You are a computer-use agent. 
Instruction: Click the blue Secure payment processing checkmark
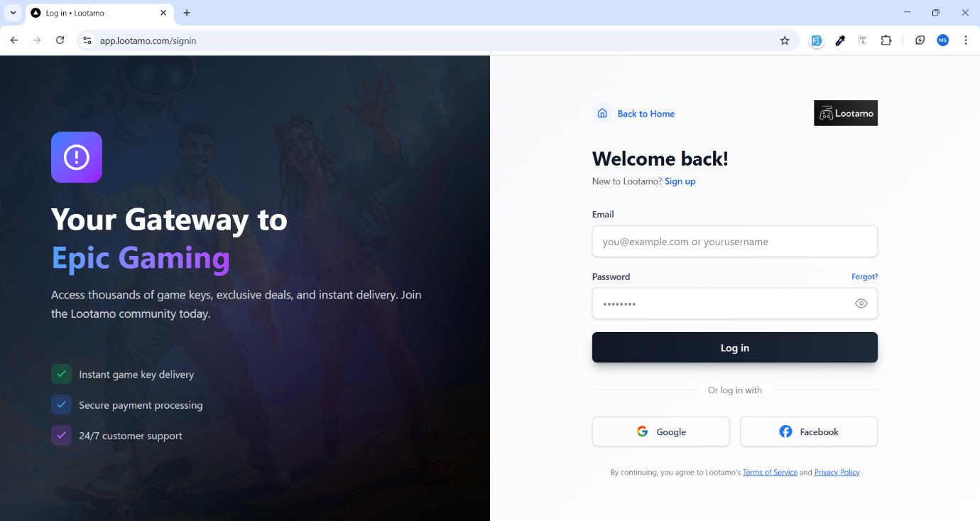click(61, 404)
